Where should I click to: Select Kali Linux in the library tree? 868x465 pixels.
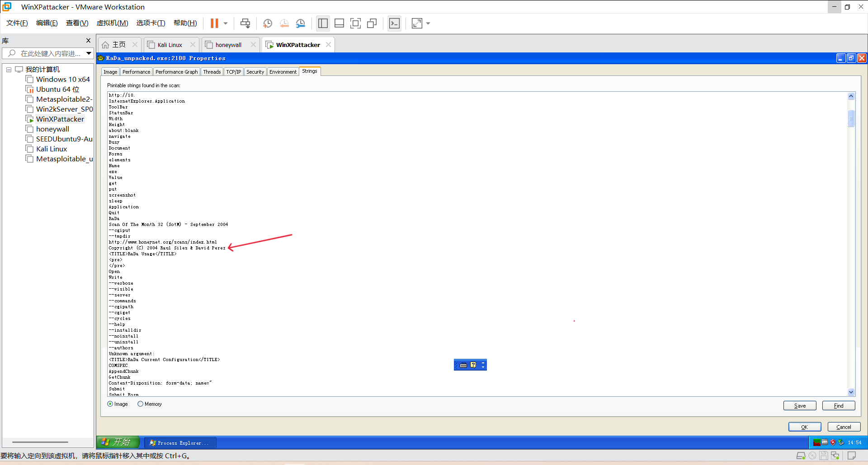point(52,149)
